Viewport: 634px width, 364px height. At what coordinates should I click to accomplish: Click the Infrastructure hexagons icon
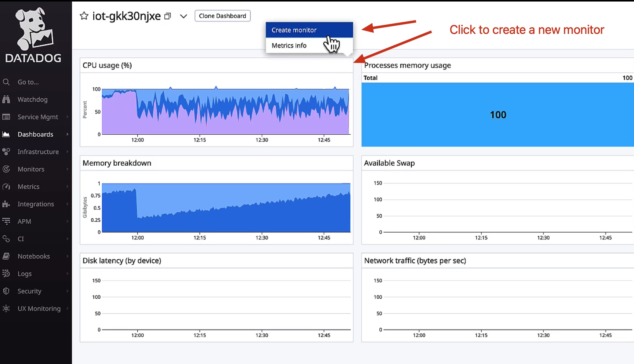pos(6,152)
